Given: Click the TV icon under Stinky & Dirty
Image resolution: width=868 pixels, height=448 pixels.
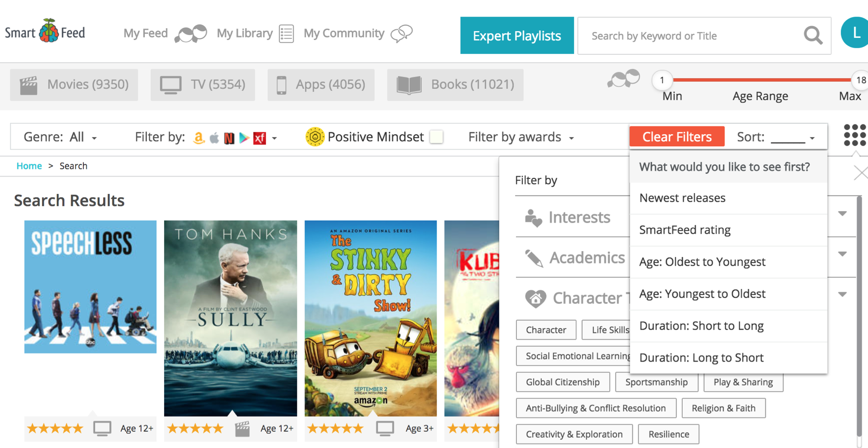Looking at the screenshot, I should tap(385, 428).
